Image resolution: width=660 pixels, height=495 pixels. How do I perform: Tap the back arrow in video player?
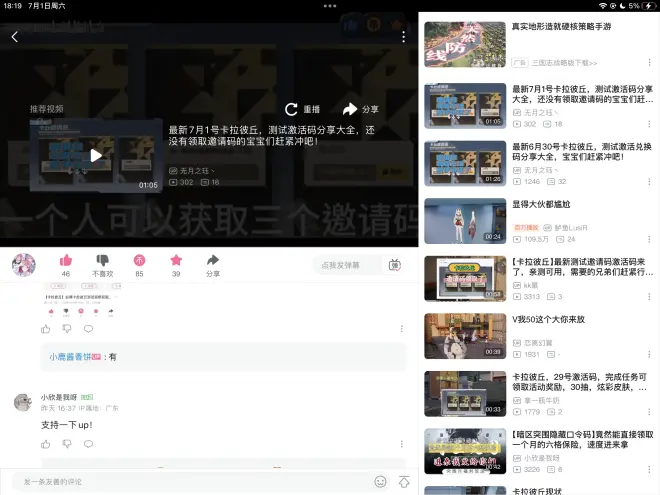click(x=15, y=37)
